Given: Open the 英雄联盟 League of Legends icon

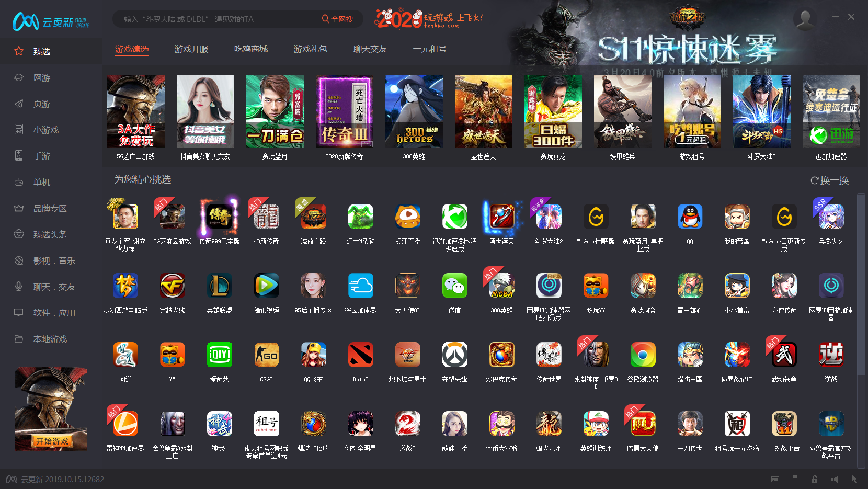Looking at the screenshot, I should point(219,286).
